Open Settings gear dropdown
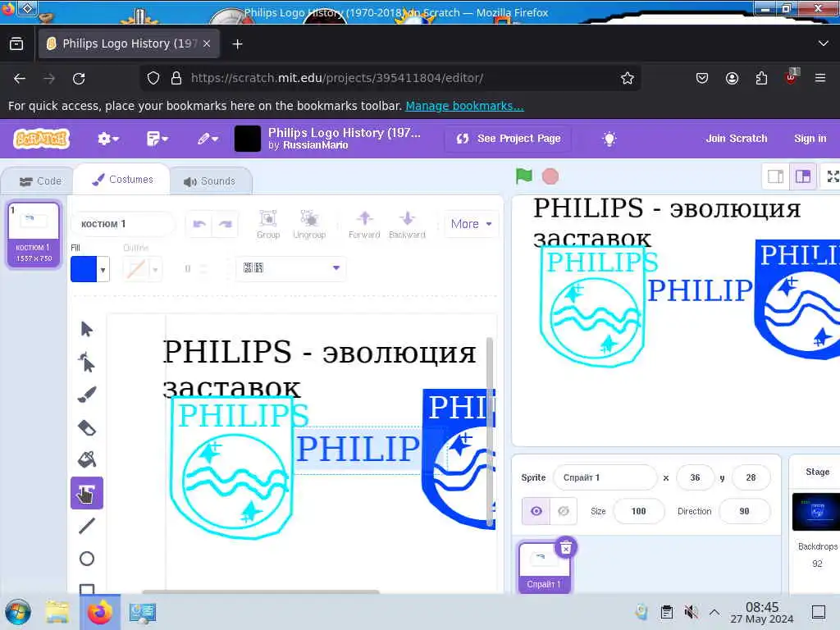 [107, 139]
